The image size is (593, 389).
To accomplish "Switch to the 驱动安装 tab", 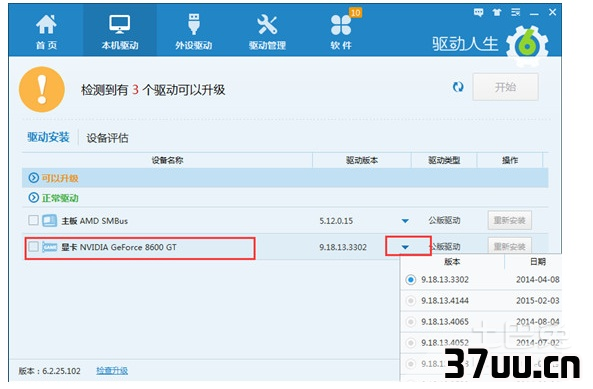I will coord(48,137).
